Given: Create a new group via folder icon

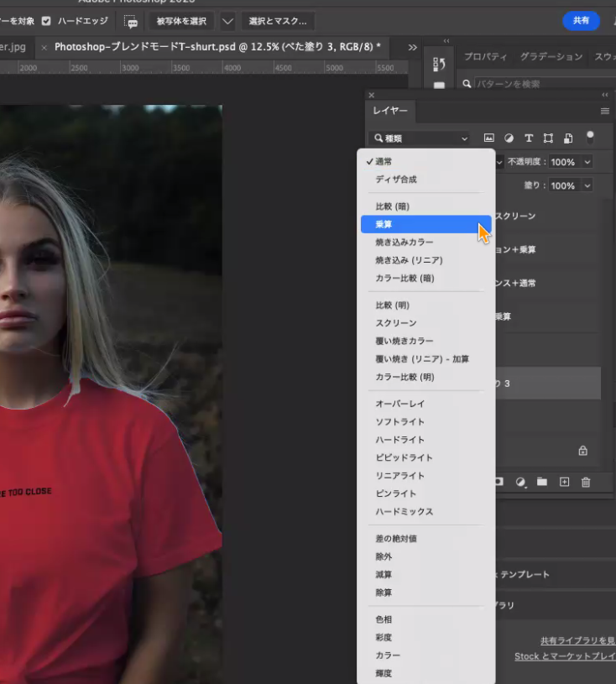Looking at the screenshot, I should (x=542, y=482).
